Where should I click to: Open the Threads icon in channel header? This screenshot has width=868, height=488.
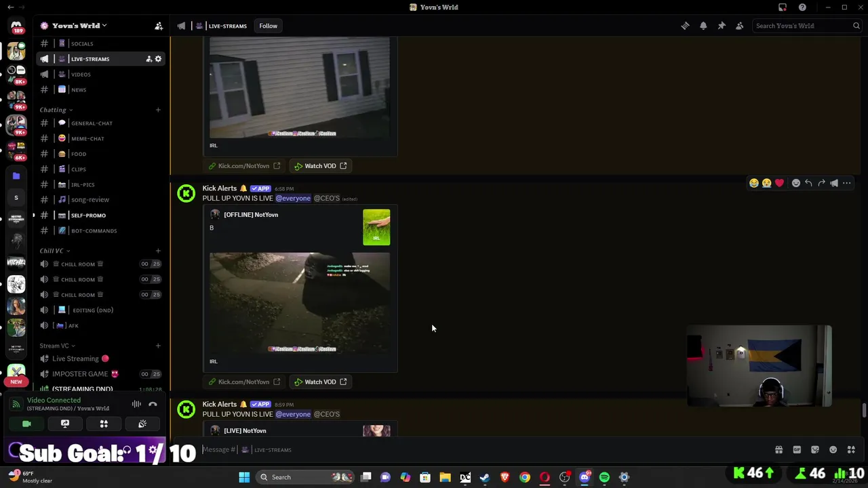[x=685, y=26]
